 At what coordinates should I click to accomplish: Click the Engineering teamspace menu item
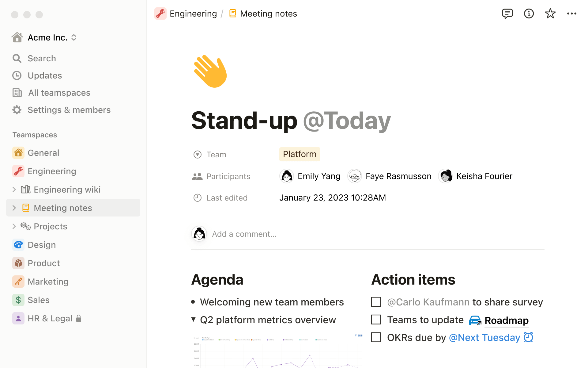tap(52, 171)
